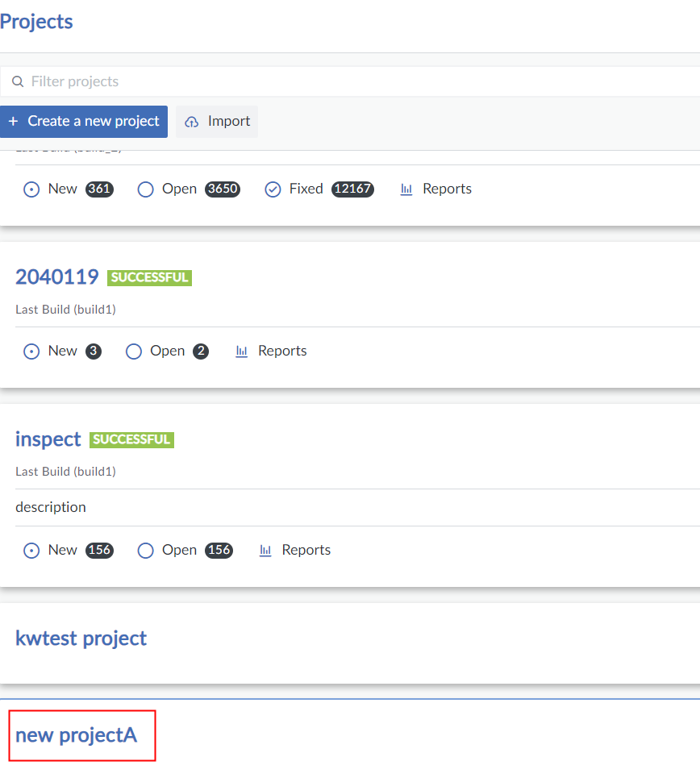Click the Reports chart icon in inspect project
This screenshot has width=700, height=778.
pos(265,551)
